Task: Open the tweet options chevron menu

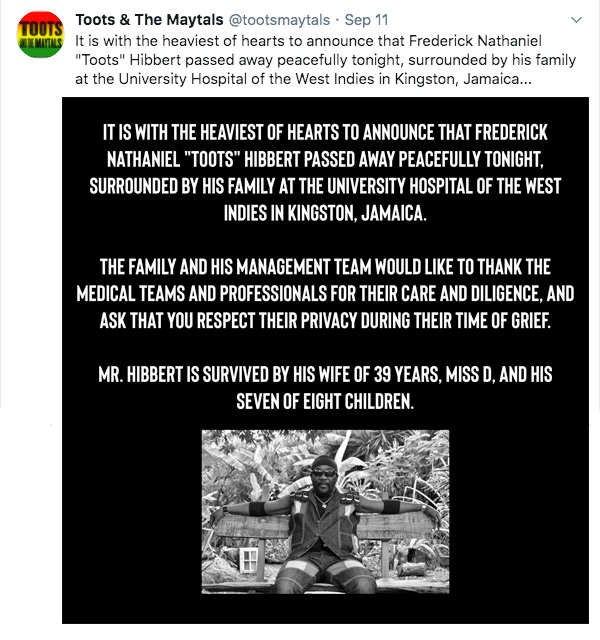Action: (575, 20)
